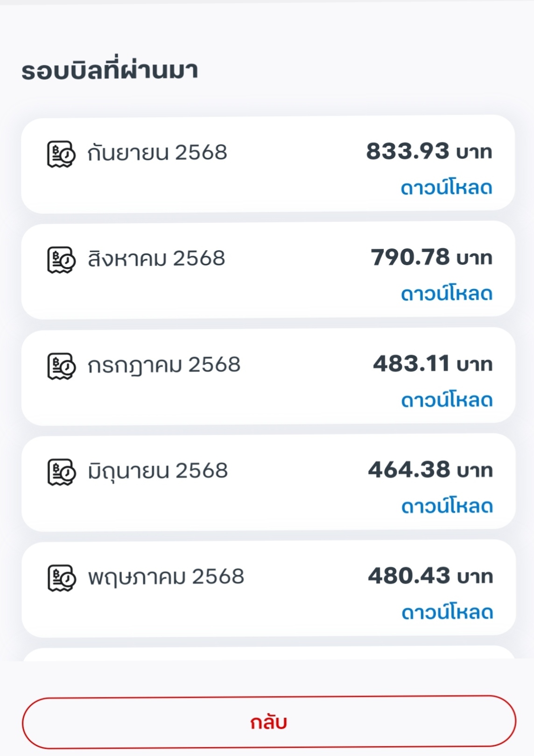The width and height of the screenshot is (534, 756).
Task: Select the สิงหาคม 2568 month label
Action: [156, 259]
